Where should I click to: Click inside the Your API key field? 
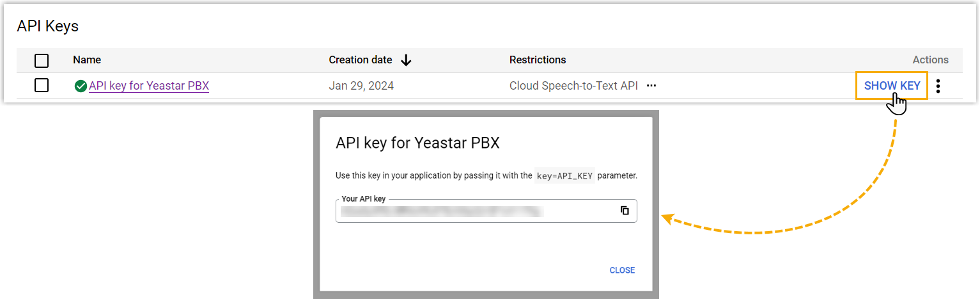tap(473, 211)
